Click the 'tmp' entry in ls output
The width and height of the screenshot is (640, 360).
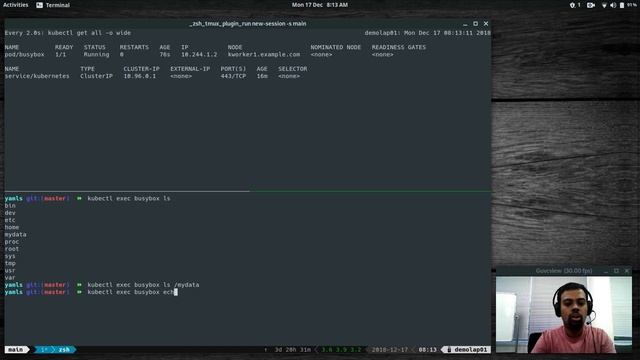click(10, 263)
